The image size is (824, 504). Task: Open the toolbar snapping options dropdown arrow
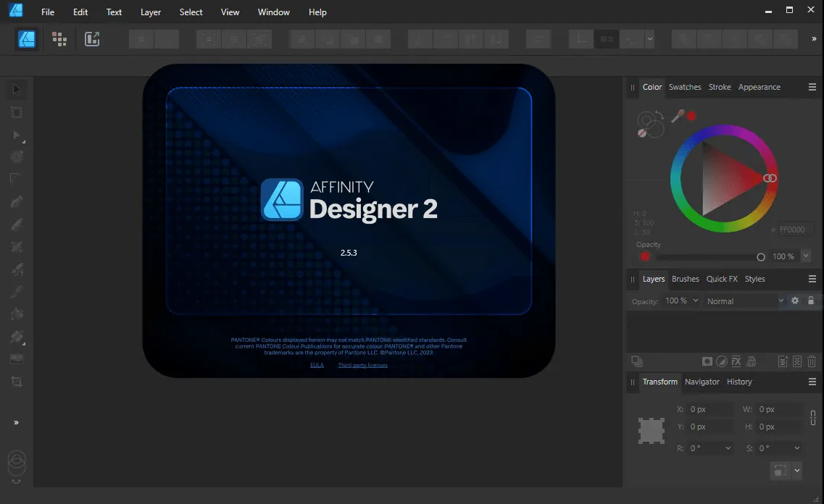pyautogui.click(x=650, y=39)
